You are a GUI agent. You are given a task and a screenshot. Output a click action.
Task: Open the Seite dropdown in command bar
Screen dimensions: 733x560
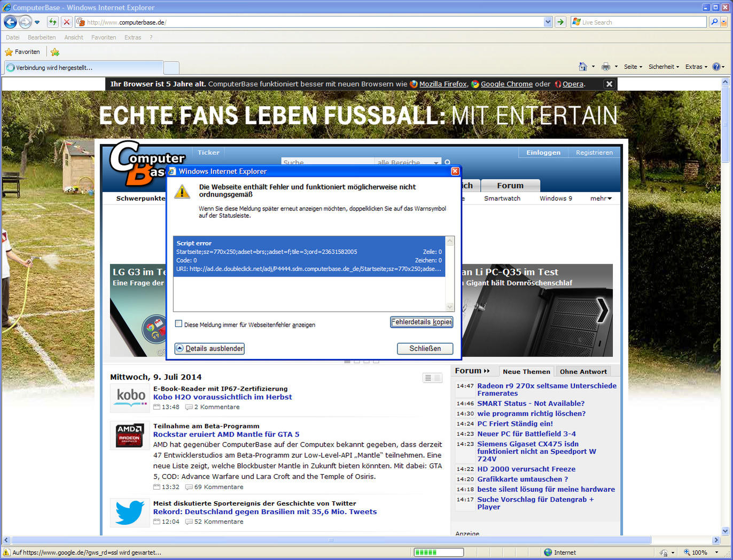(x=633, y=67)
